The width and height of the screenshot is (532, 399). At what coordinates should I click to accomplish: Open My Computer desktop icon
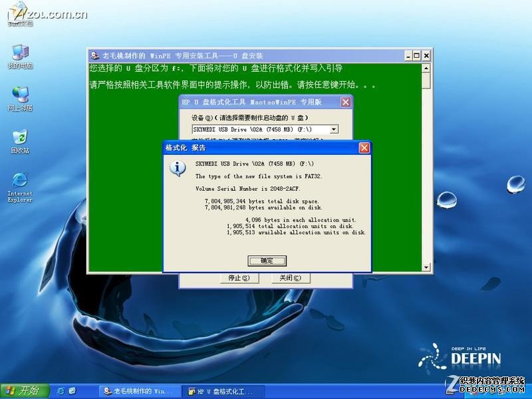point(20,57)
